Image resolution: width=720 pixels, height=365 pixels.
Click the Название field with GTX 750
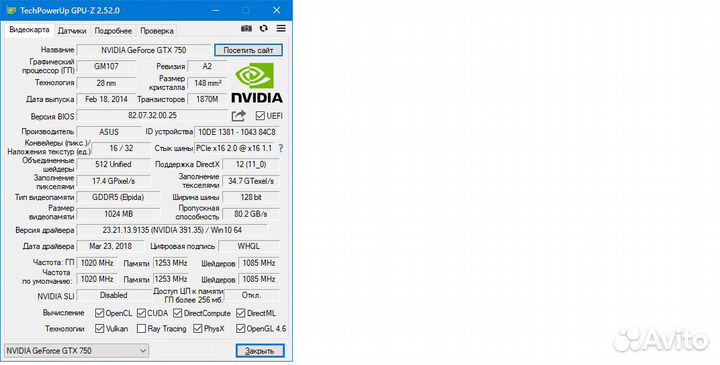[x=144, y=50]
